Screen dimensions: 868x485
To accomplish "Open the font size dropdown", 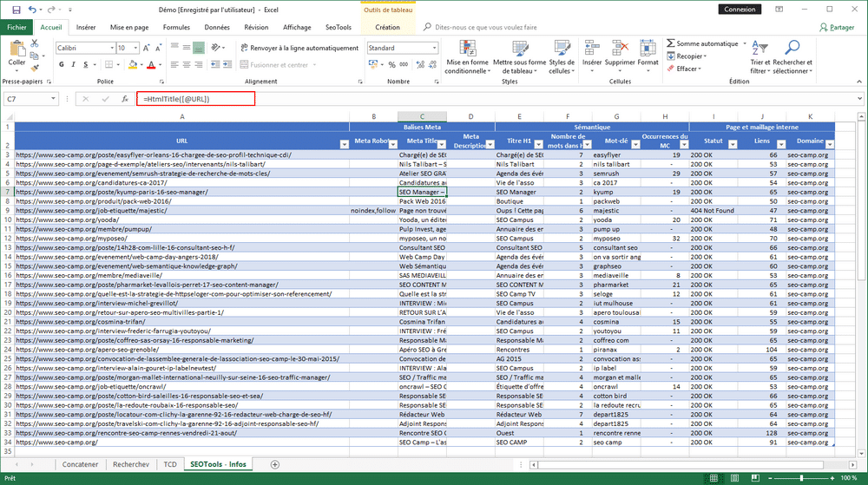I will 135,48.
